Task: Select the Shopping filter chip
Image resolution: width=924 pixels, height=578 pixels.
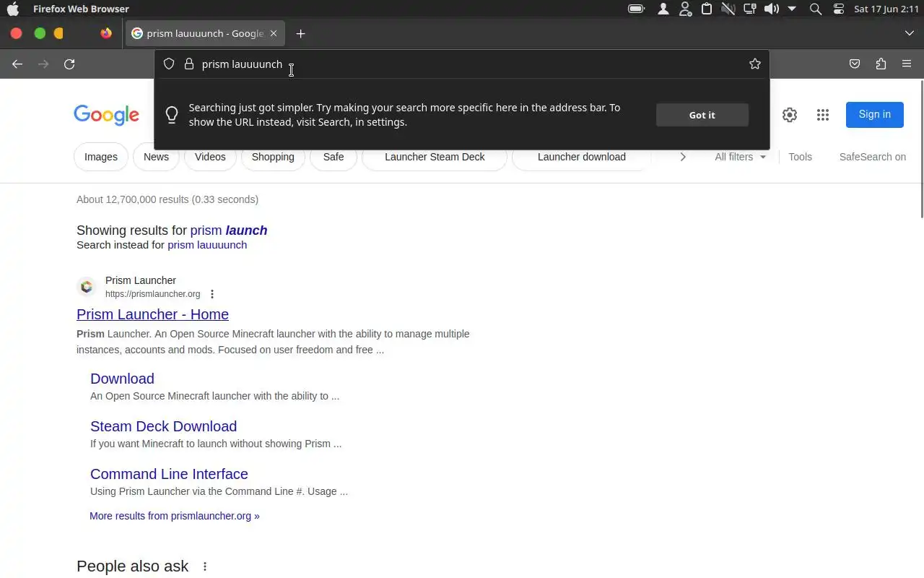Action: [x=273, y=157]
